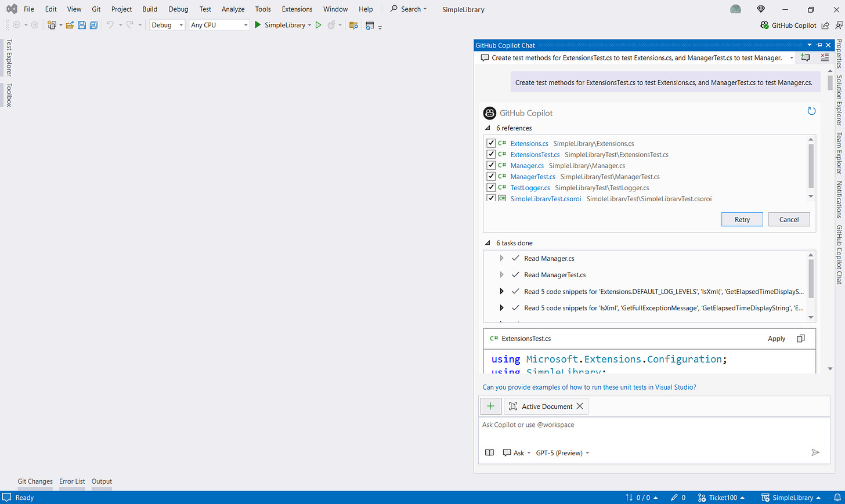Pin the GitHub Copilot Chat window
Image resolution: width=845 pixels, height=504 pixels.
click(819, 45)
